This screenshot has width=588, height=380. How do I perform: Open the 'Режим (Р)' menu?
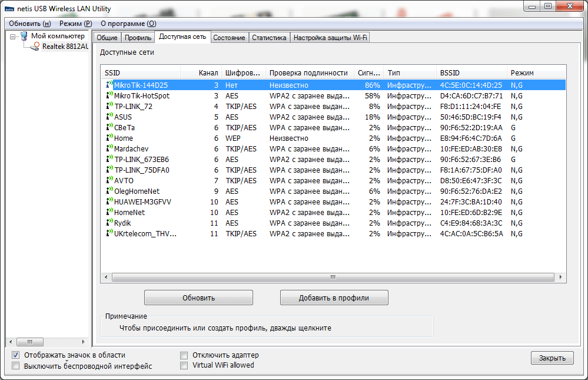pyautogui.click(x=75, y=24)
